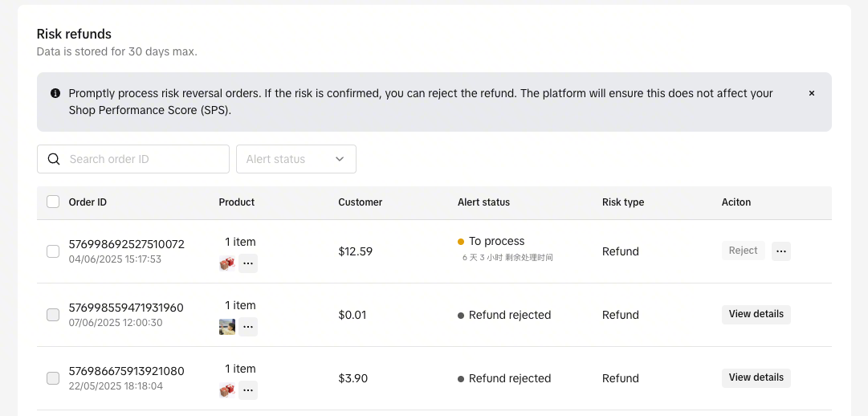The height and width of the screenshot is (416, 868).
Task: Open product ellipsis for order 576986675913921080
Action: 248,390
